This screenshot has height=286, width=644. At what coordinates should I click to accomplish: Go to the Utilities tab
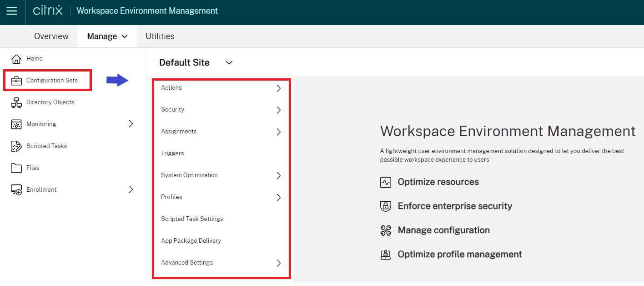point(160,36)
